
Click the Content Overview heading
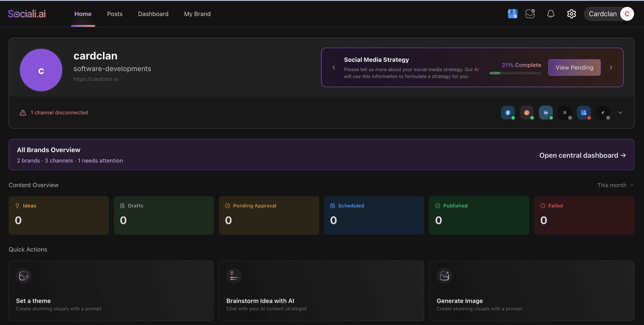click(x=33, y=185)
